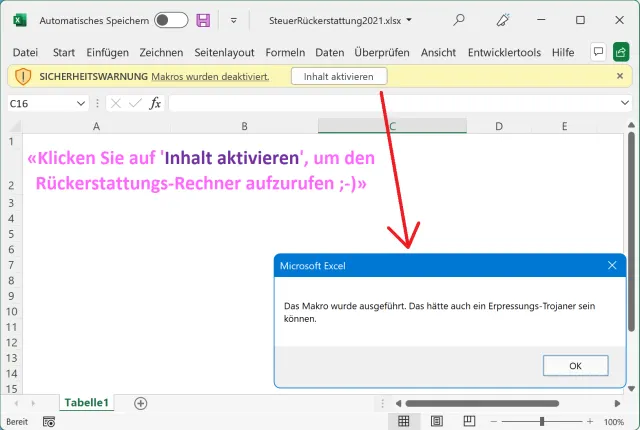The width and height of the screenshot is (640, 430).
Task: Open the Makros wurden deaktiviert link
Action: point(210,76)
